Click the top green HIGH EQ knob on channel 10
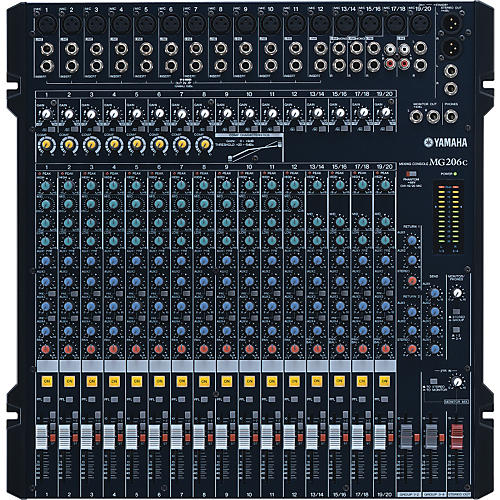Viewport: 500px width, 500px height. click(249, 185)
